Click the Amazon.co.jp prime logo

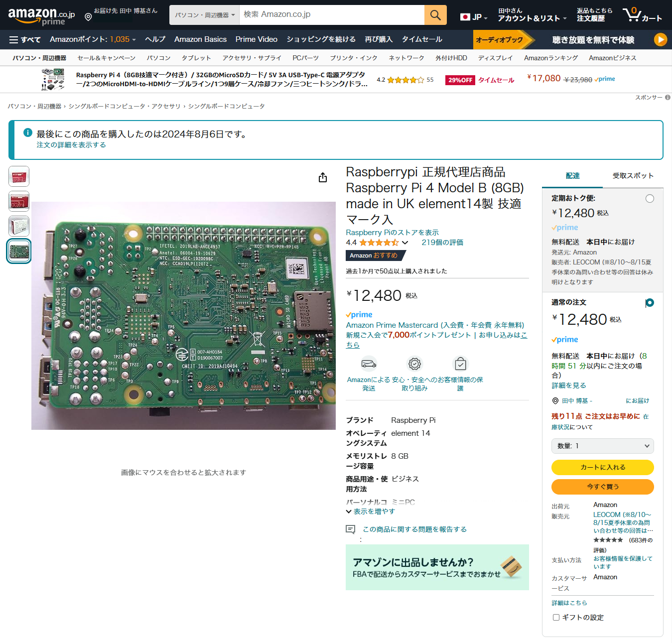[41, 16]
